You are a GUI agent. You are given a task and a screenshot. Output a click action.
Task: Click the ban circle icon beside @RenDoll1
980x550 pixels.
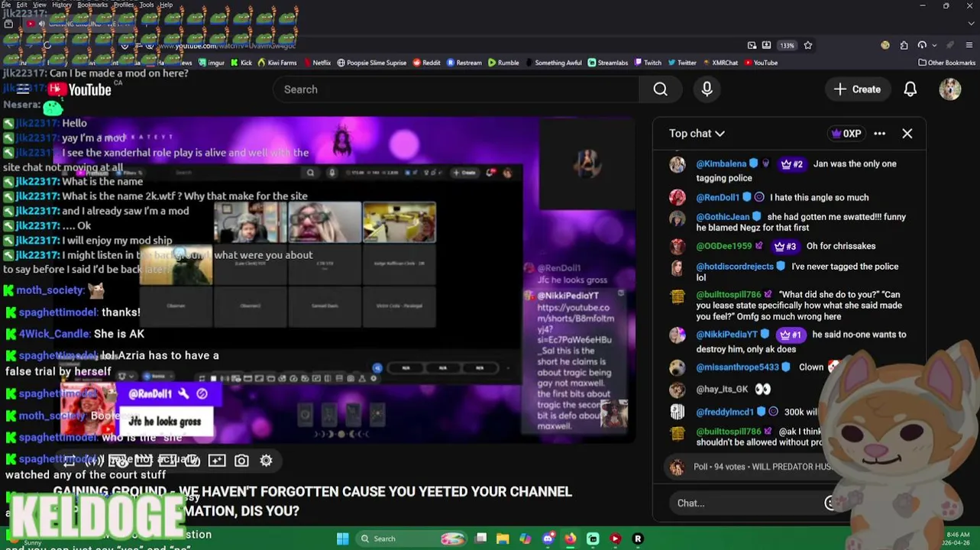coord(202,393)
